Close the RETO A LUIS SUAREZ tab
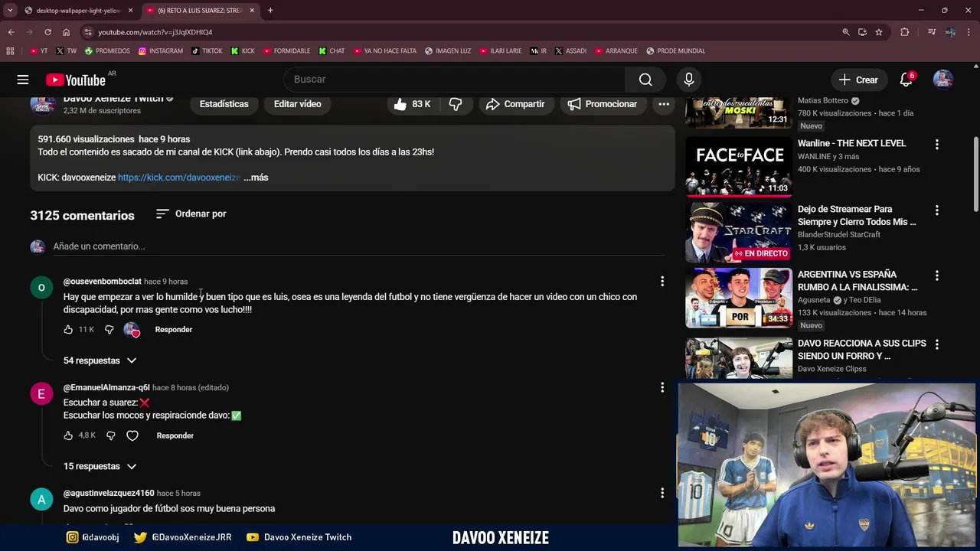 pyautogui.click(x=252, y=11)
